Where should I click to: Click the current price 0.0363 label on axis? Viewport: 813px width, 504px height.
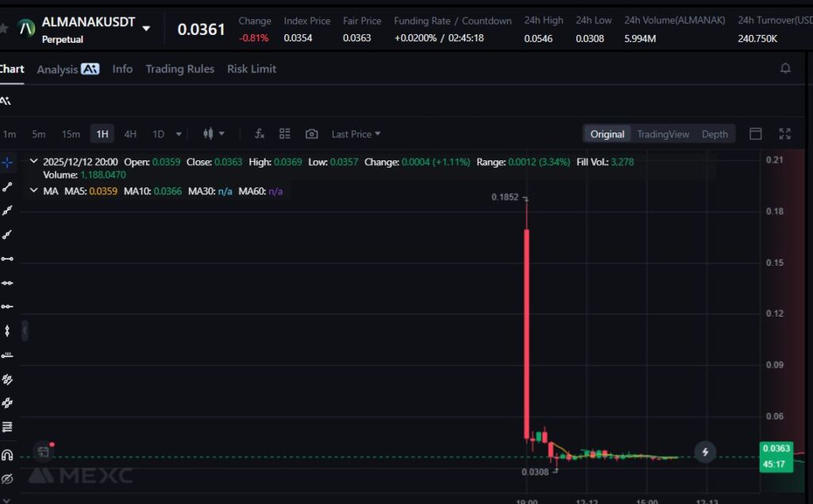[x=776, y=448]
